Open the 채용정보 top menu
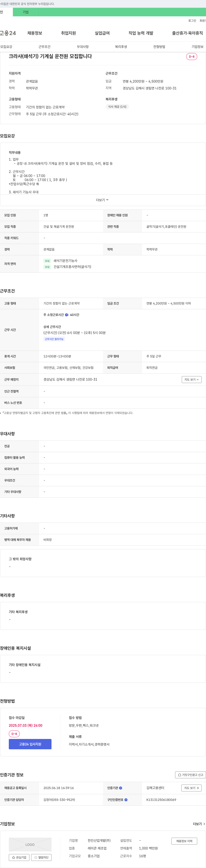This screenshot has height=868, width=206. (x=35, y=33)
